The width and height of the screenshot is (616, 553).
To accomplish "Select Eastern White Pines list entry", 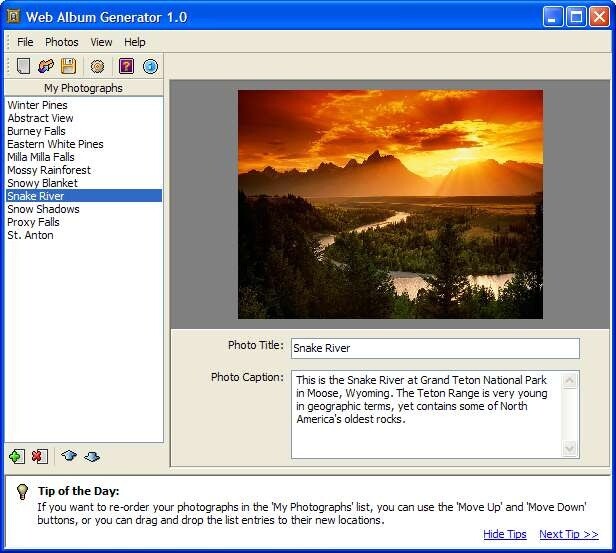I will tap(84, 144).
